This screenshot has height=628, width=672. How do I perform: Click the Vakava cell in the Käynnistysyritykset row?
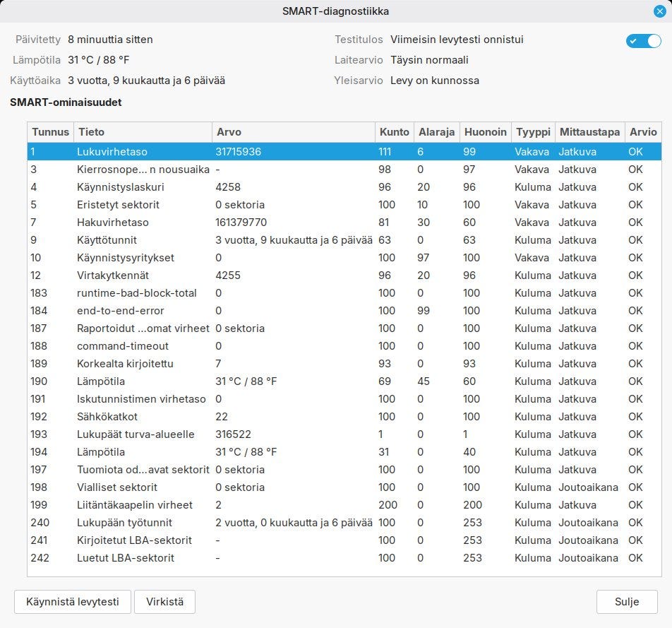532,258
